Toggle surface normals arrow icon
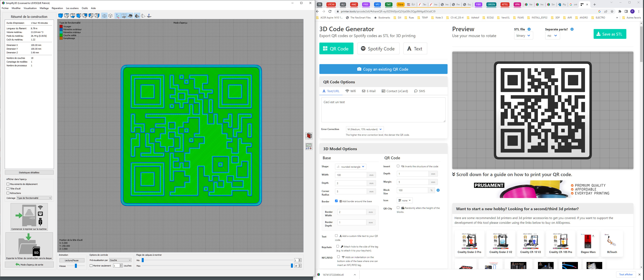This screenshot has width=644, height=280. tap(149, 16)
